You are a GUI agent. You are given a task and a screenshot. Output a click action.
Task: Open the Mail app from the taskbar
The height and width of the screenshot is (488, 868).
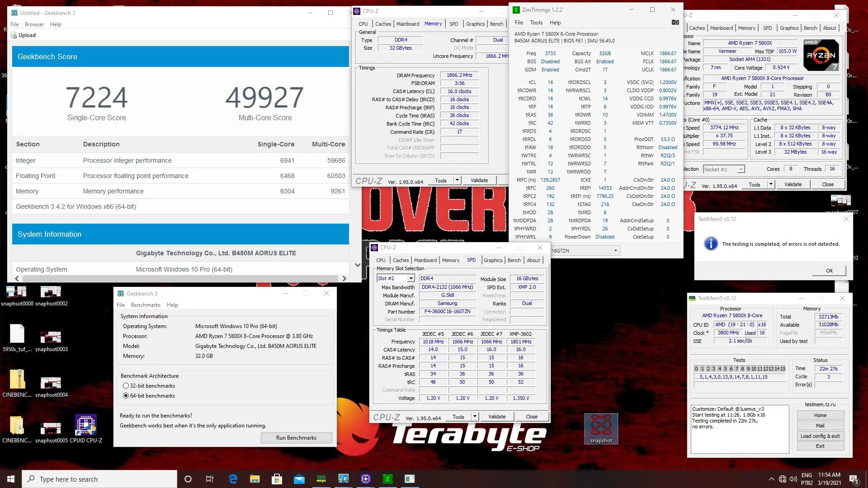(299, 479)
